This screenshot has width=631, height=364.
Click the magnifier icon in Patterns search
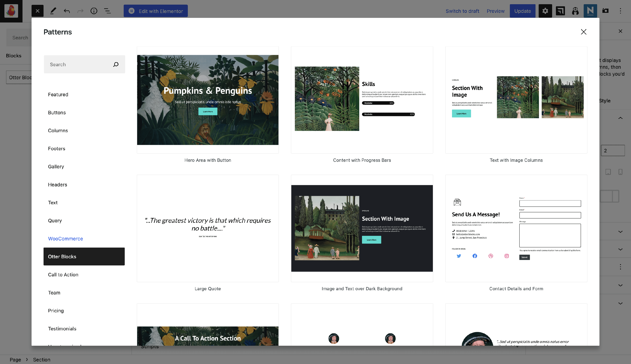(116, 65)
